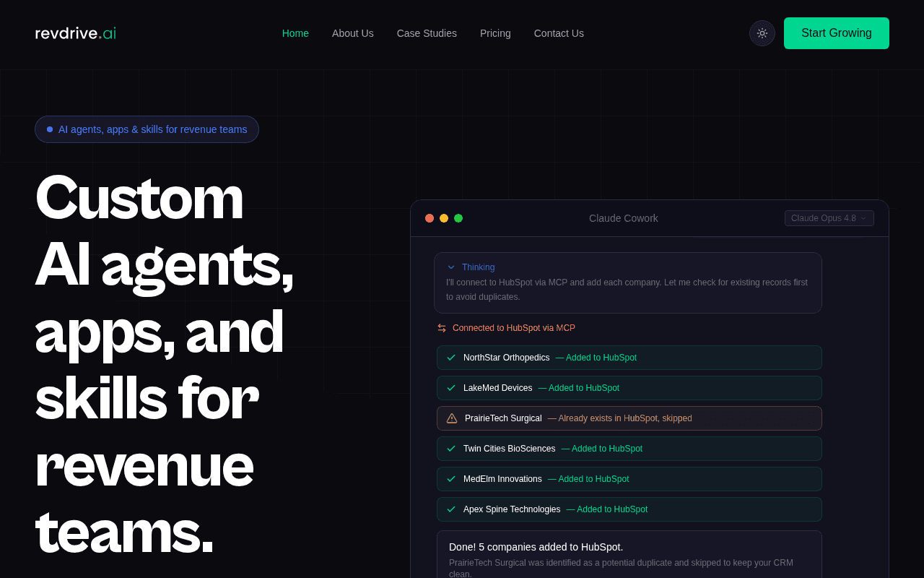Click the yellow minimize dot in Claude Cowork
The width and height of the screenshot is (924, 578).
click(x=444, y=218)
